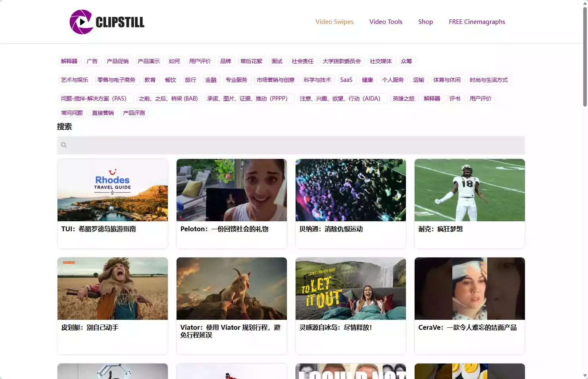Click title '皮划艇：别自己动手'
This screenshot has width=588, height=379.
(90, 327)
